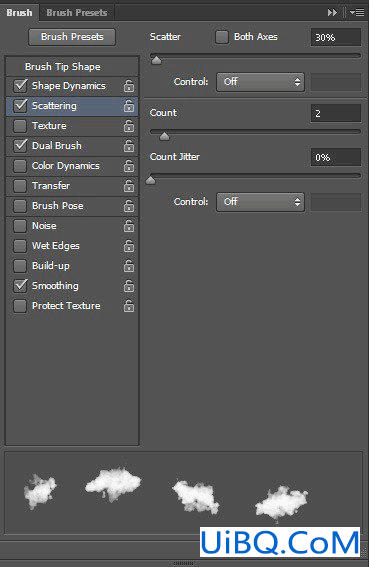Image resolution: width=370 pixels, height=567 pixels.
Task: Click the Scatter percentage field
Action: (336, 37)
